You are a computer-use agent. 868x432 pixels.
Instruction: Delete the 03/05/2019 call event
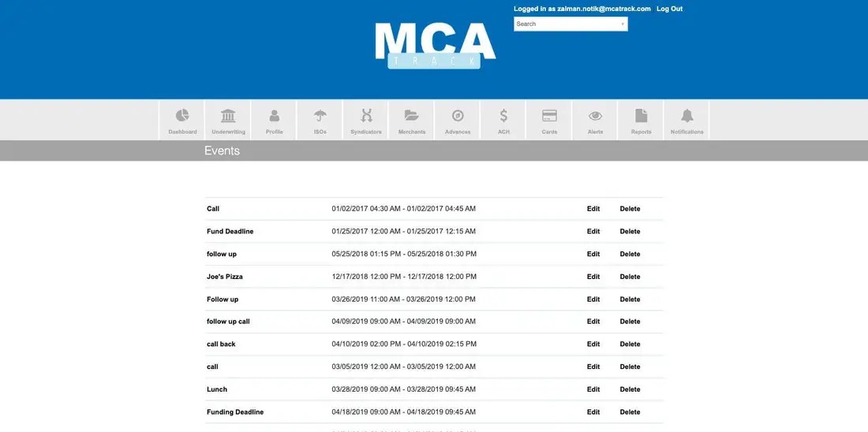pos(630,367)
